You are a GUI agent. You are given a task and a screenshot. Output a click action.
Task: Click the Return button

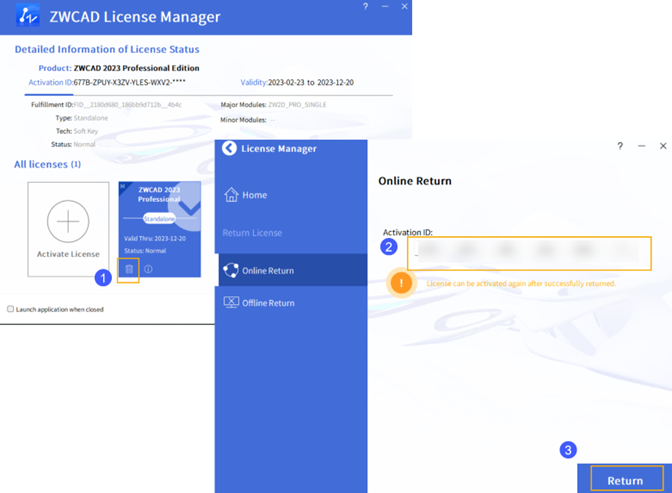click(x=627, y=478)
